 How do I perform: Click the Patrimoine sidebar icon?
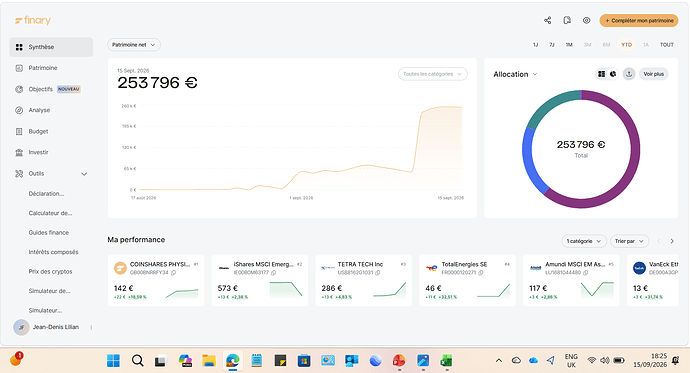19,68
